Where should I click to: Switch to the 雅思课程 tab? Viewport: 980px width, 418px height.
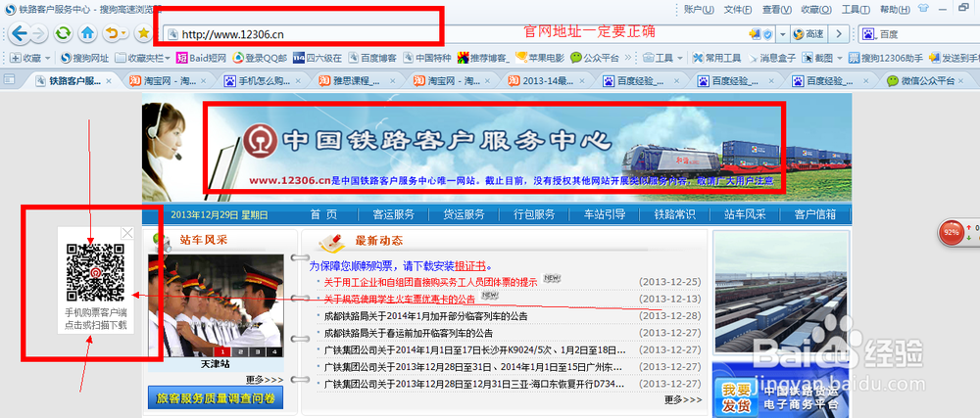pyautogui.click(x=357, y=80)
